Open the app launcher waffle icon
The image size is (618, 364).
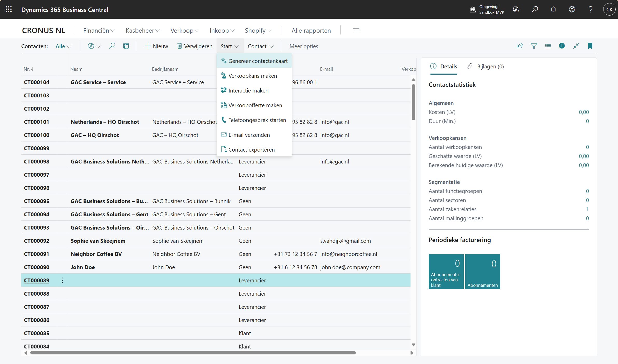(x=9, y=10)
